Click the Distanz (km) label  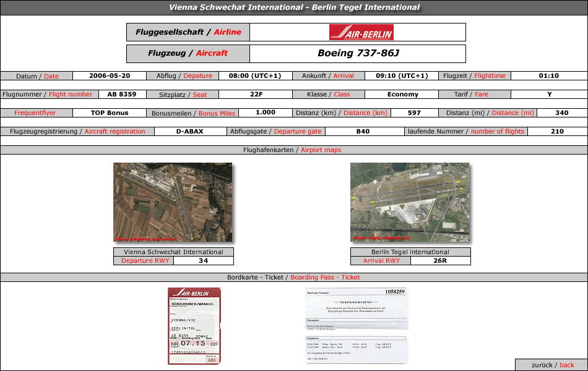[x=342, y=113]
